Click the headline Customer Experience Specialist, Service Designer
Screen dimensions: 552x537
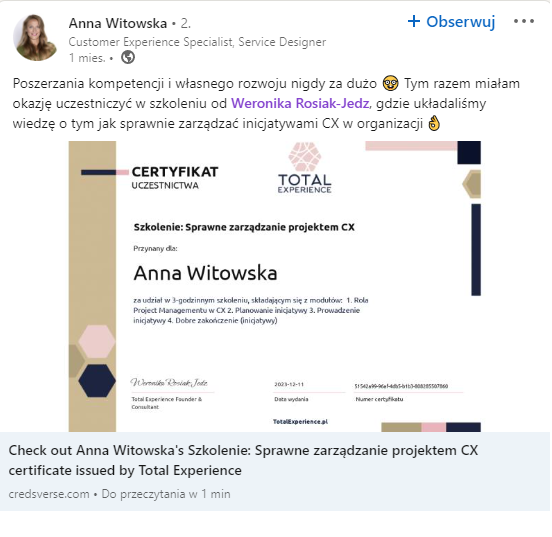click(x=197, y=42)
